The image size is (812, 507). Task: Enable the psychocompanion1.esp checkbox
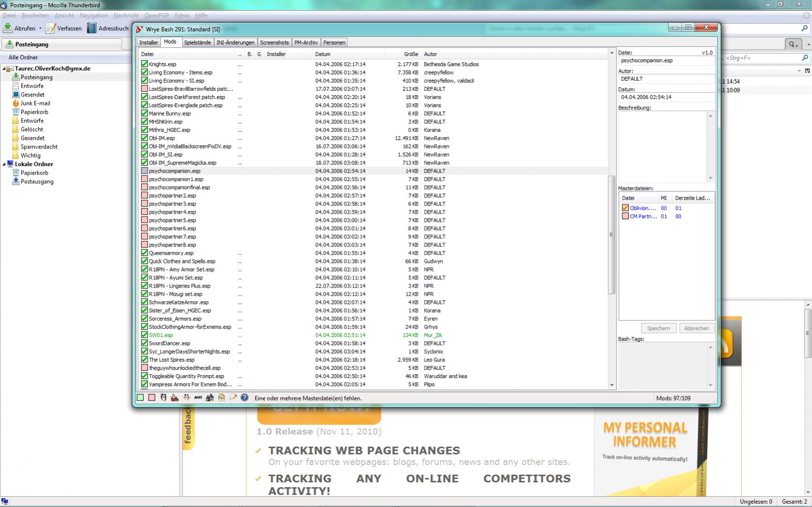click(144, 179)
